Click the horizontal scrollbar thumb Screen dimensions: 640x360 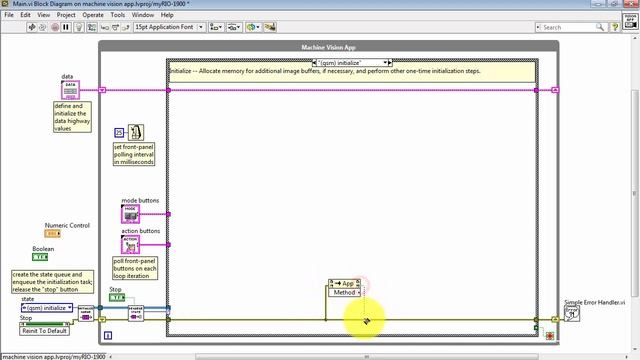[x=367, y=357]
